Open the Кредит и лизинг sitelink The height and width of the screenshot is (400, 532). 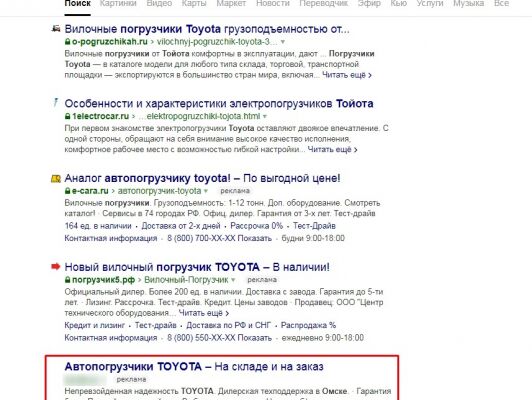coord(95,325)
